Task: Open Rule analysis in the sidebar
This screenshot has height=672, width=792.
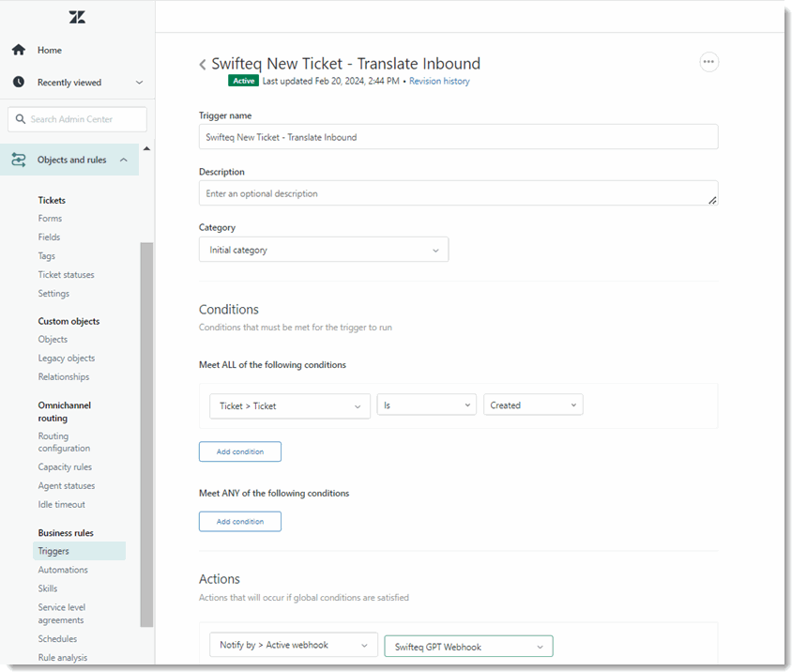Action: pyautogui.click(x=63, y=657)
